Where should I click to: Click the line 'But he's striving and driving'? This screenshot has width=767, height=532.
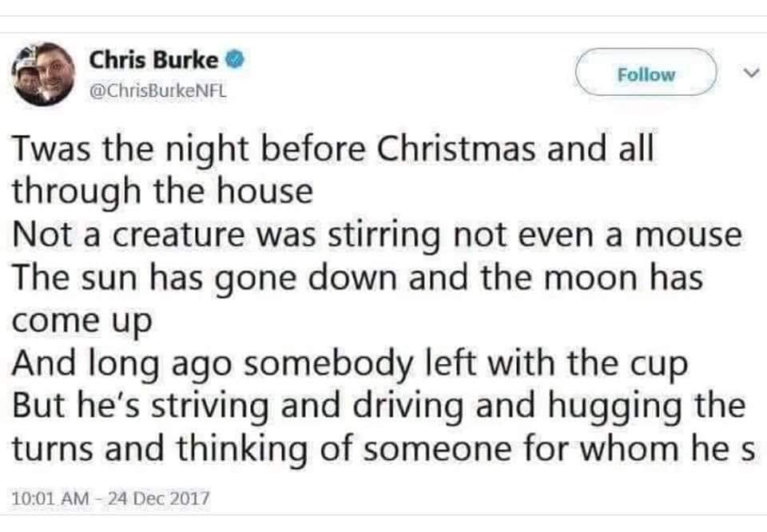[x=379, y=407]
